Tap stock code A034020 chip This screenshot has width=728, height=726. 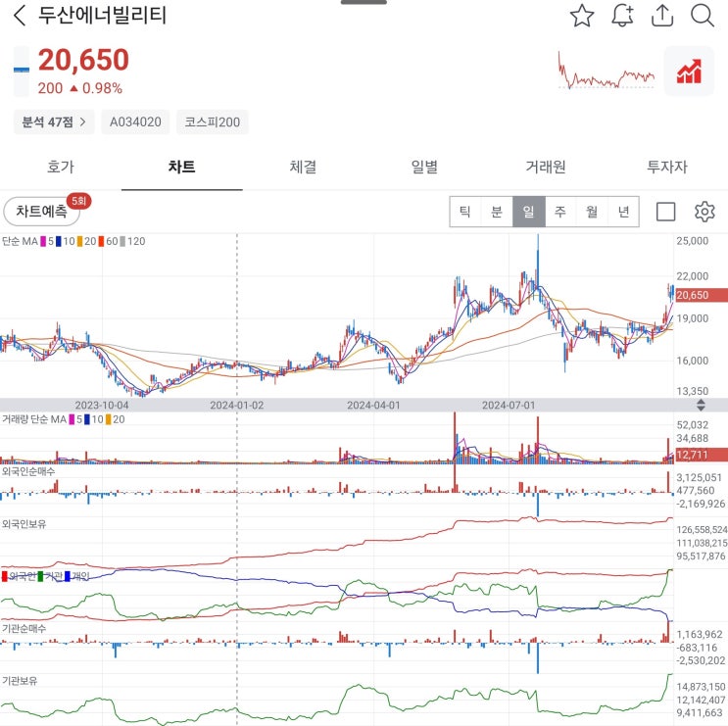[x=135, y=122]
